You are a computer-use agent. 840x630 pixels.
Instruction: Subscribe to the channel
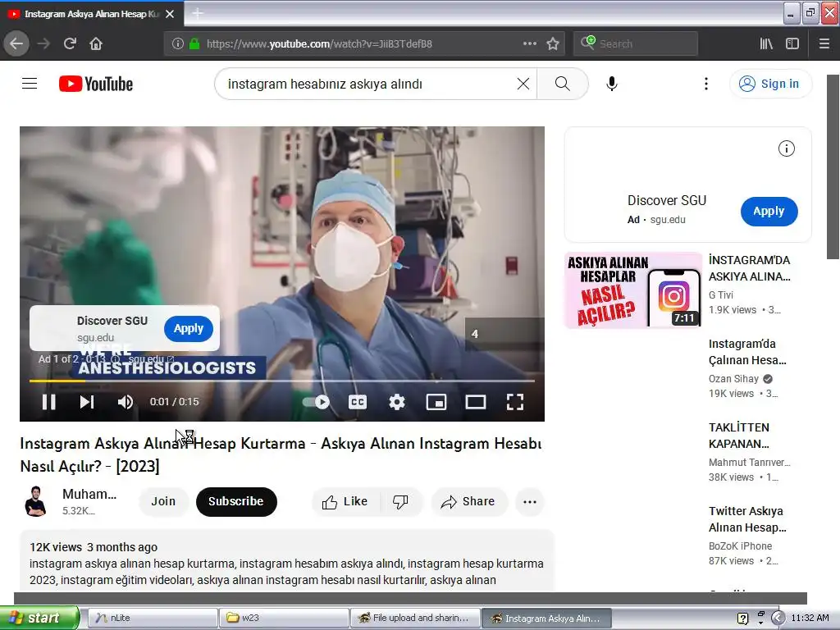point(236,501)
